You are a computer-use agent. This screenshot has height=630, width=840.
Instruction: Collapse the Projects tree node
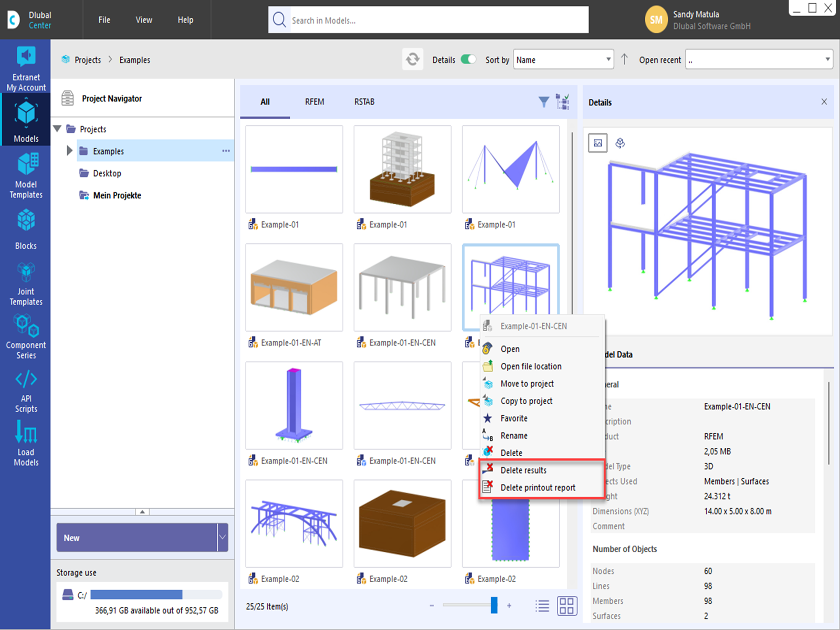pyautogui.click(x=58, y=129)
